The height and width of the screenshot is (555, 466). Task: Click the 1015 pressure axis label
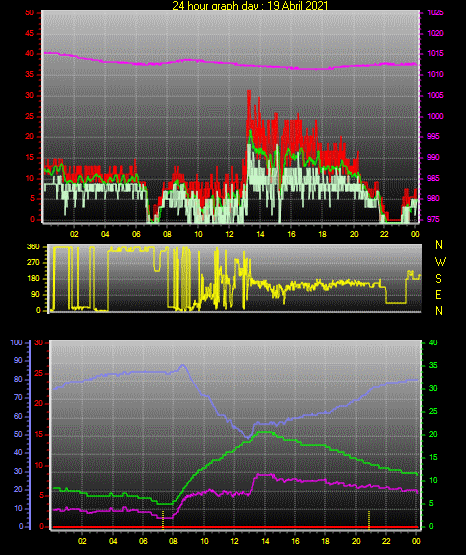point(435,53)
